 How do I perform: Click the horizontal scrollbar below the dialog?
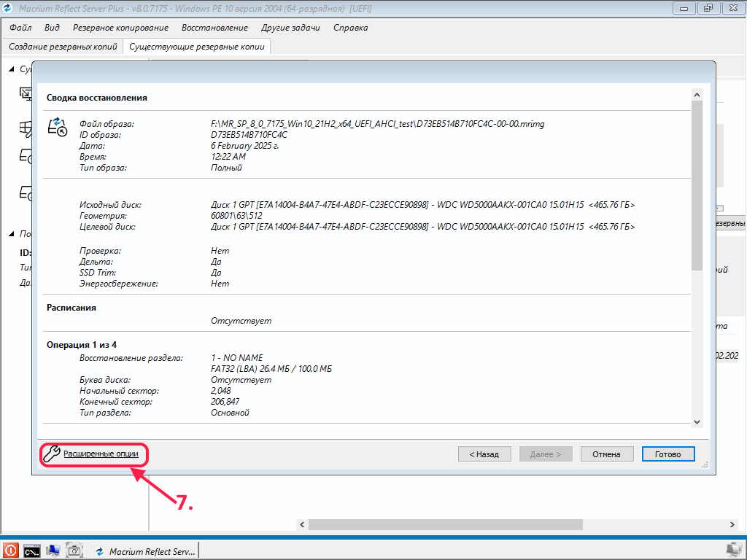[x=445, y=524]
